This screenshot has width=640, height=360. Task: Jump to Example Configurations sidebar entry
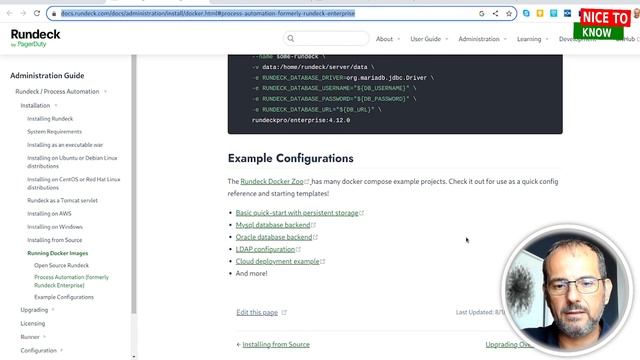[x=64, y=297]
